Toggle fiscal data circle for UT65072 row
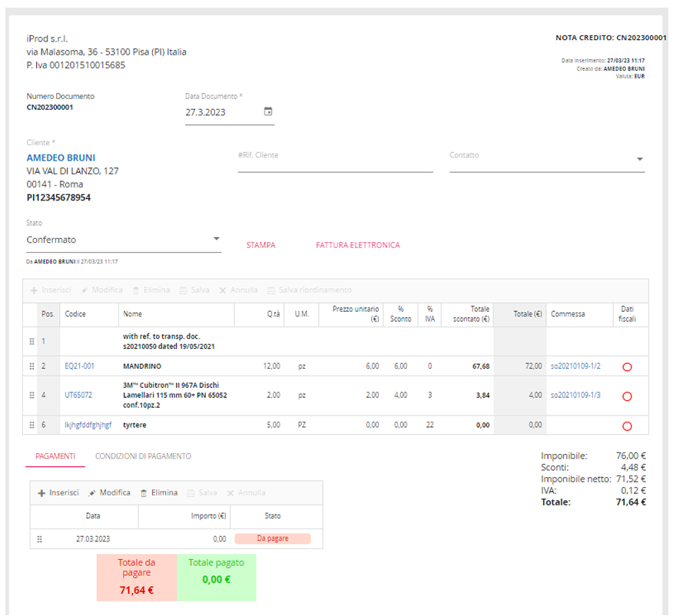Viewport: 673px width, 616px height. [x=626, y=396]
